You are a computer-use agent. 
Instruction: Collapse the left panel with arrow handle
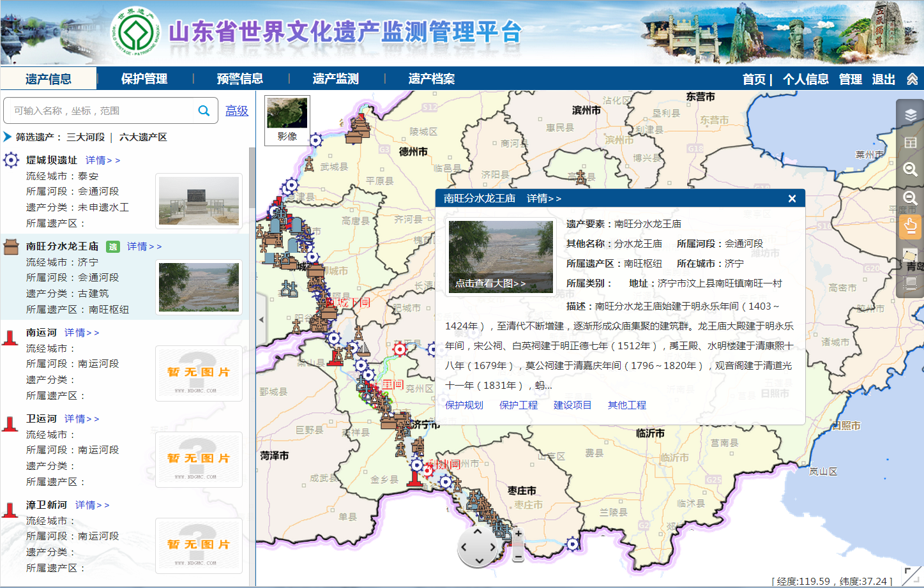tap(261, 319)
